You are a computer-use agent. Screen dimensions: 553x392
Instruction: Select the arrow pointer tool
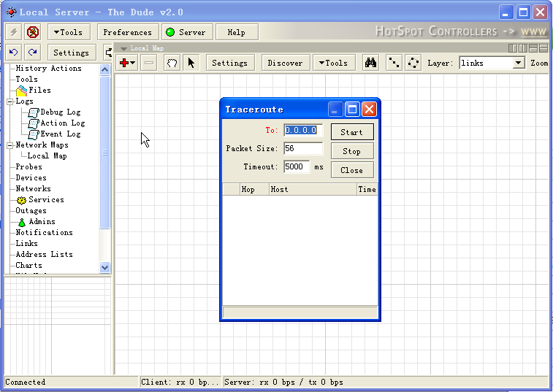[x=191, y=63]
